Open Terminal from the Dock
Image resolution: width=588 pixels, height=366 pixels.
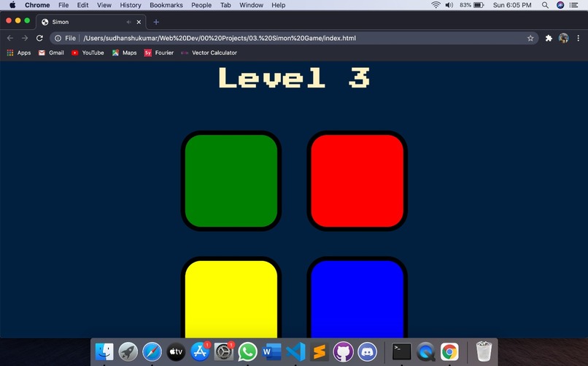pos(402,351)
